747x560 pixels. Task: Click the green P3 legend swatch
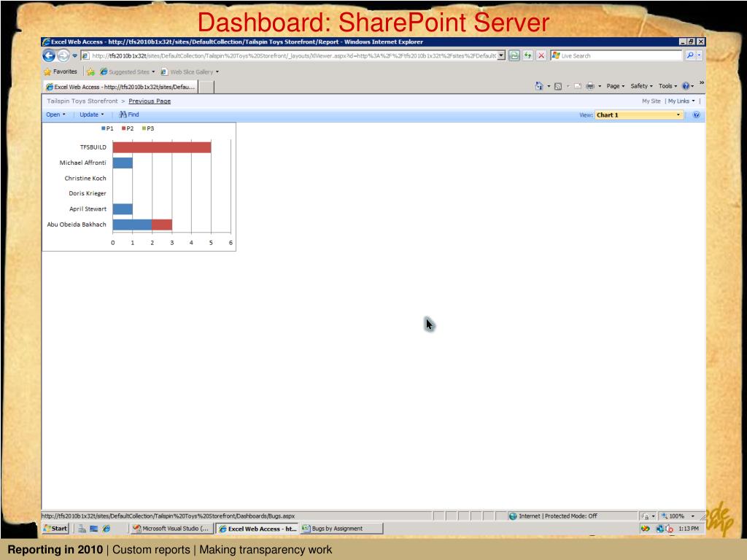pos(144,128)
